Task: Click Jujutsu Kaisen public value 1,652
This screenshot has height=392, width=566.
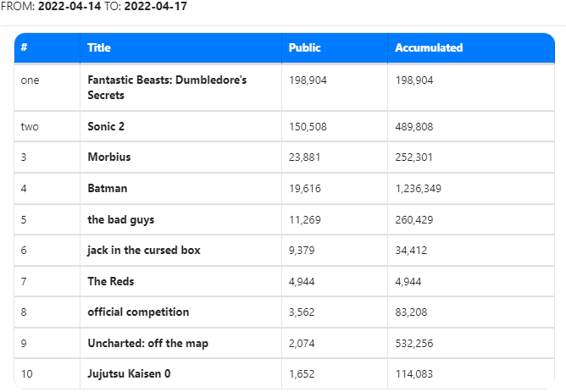Action: click(302, 374)
